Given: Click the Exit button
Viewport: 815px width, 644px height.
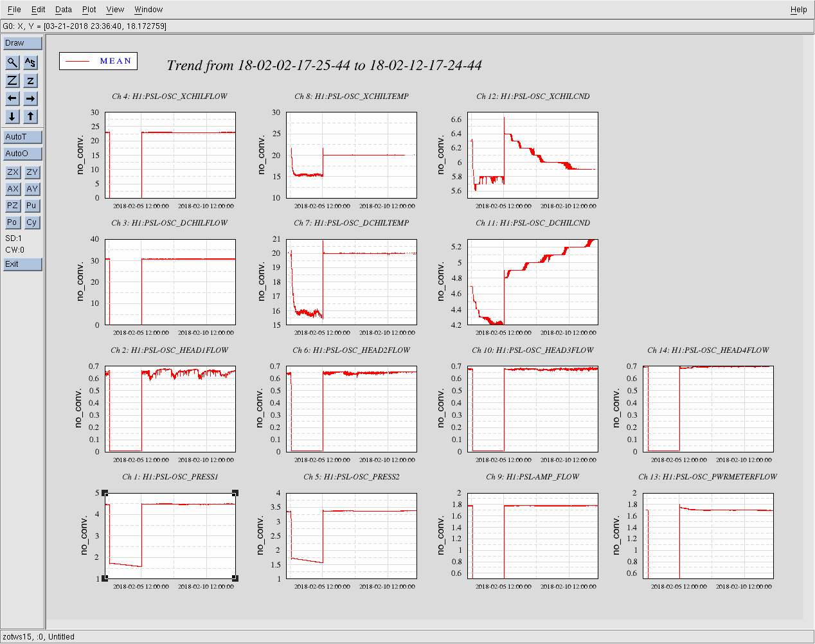Looking at the screenshot, I should point(22,264).
